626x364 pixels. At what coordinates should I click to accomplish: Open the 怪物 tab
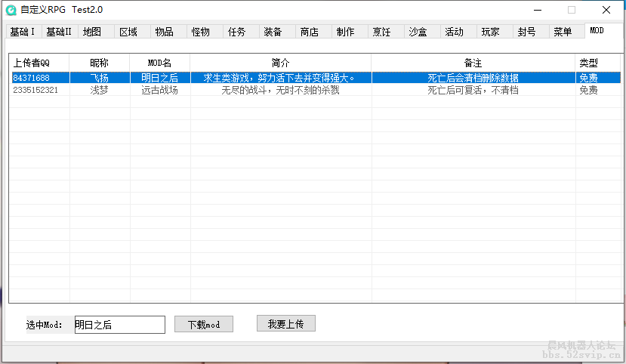[x=205, y=32]
